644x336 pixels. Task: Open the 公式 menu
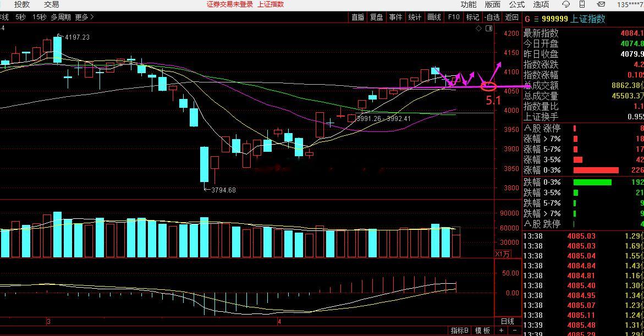point(516,4)
